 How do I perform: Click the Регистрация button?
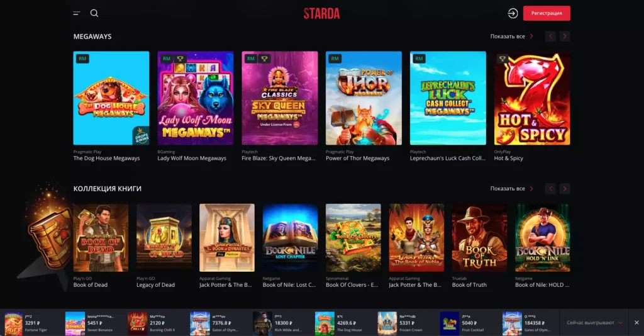coord(547,13)
